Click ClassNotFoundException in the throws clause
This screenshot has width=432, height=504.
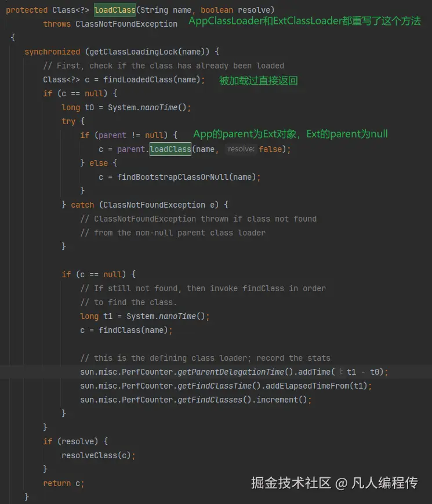(x=126, y=24)
